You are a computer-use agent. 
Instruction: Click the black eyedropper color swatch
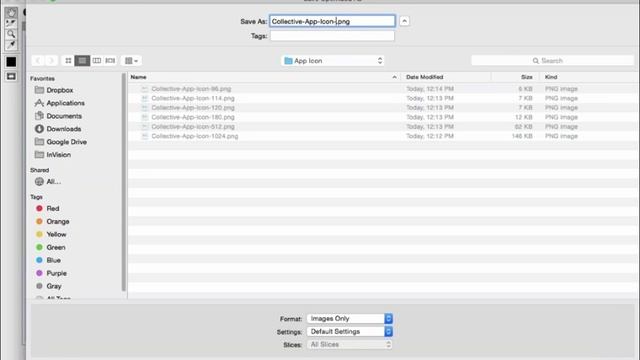coord(11,62)
